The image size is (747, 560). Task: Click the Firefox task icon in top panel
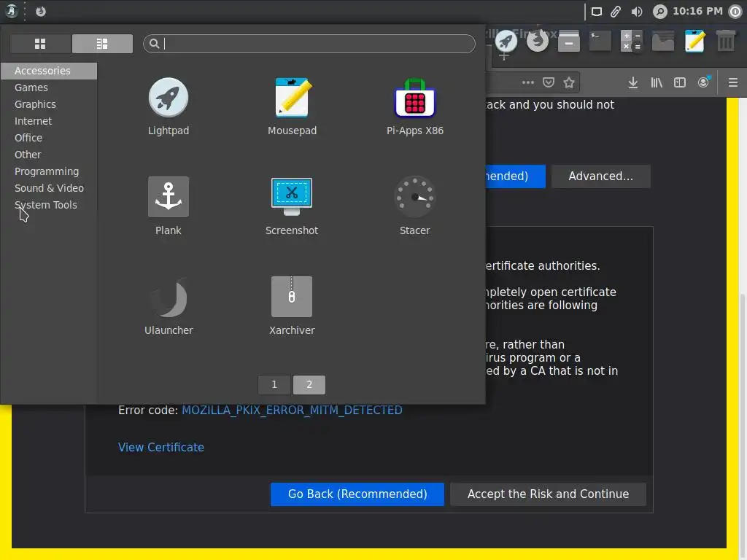click(41, 11)
